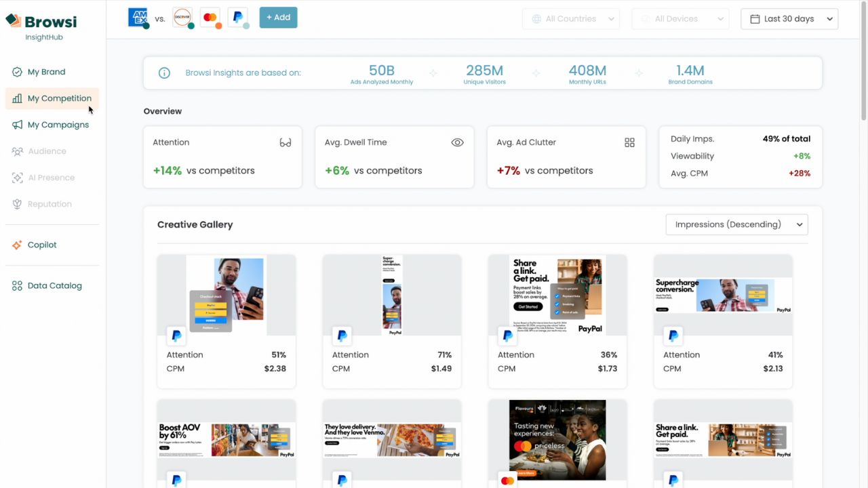Screen dimensions: 868x488
Task: Click Mastercard badge on the priceless ad card
Action: pos(507,480)
